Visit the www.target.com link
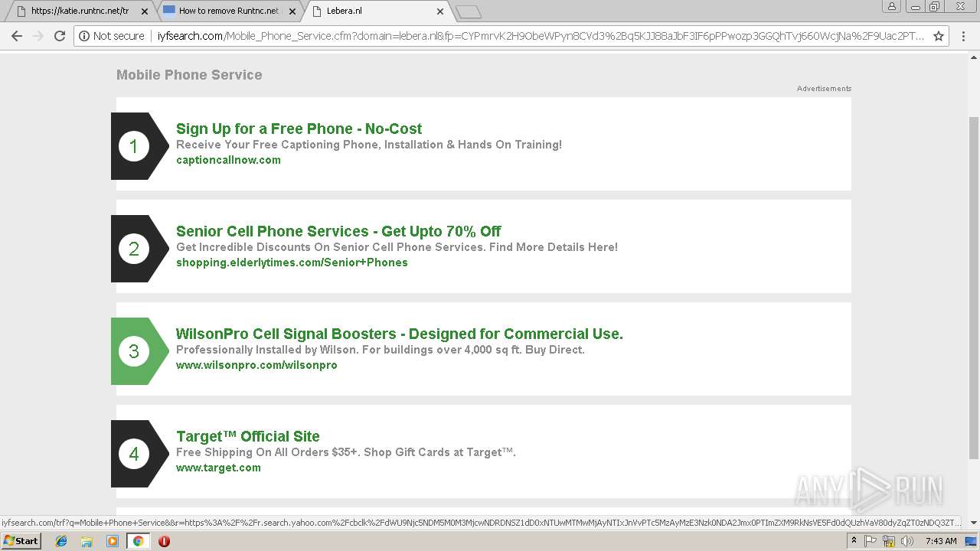980x551 pixels. pyautogui.click(x=218, y=468)
